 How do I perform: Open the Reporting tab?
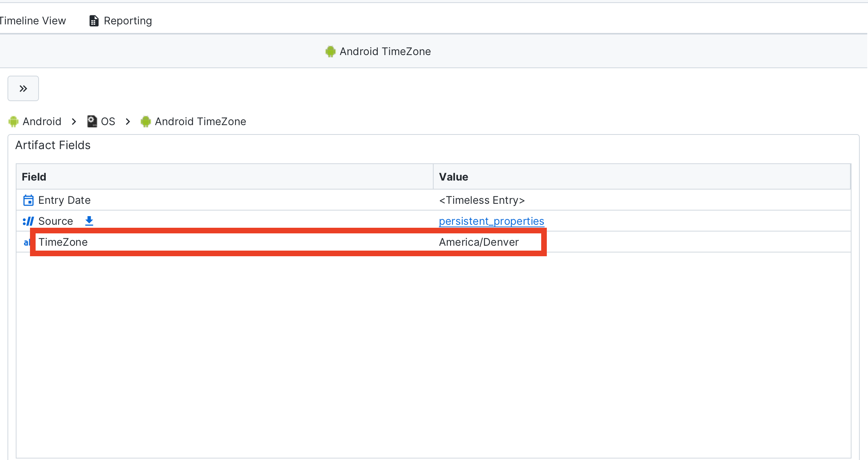coord(127,21)
